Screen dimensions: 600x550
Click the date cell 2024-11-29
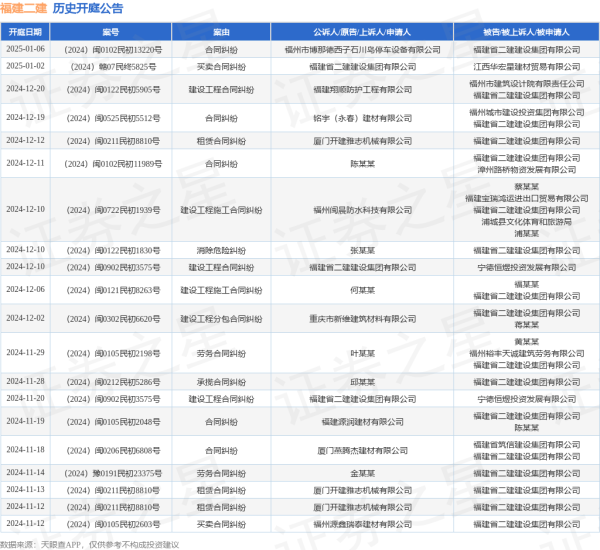(25, 353)
